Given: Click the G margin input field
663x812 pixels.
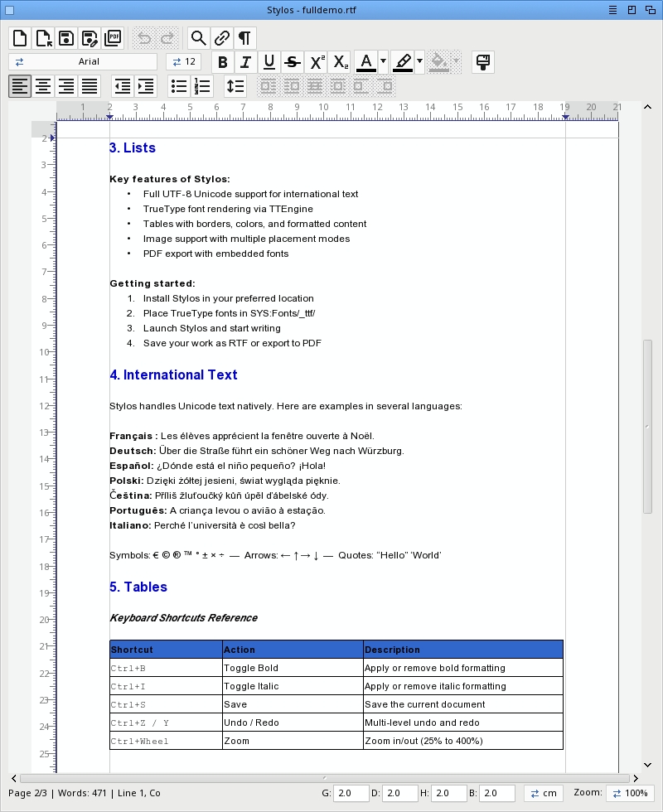Looking at the screenshot, I should point(351,793).
